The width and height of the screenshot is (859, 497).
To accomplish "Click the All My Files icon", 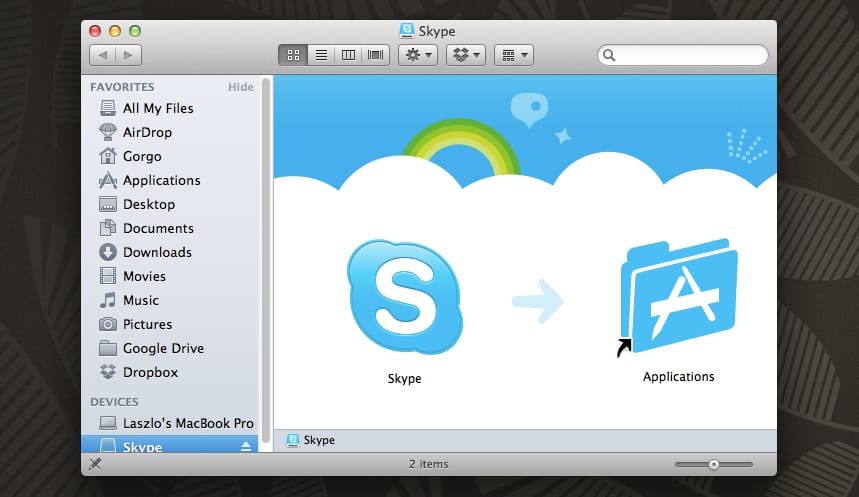I will click(x=107, y=108).
